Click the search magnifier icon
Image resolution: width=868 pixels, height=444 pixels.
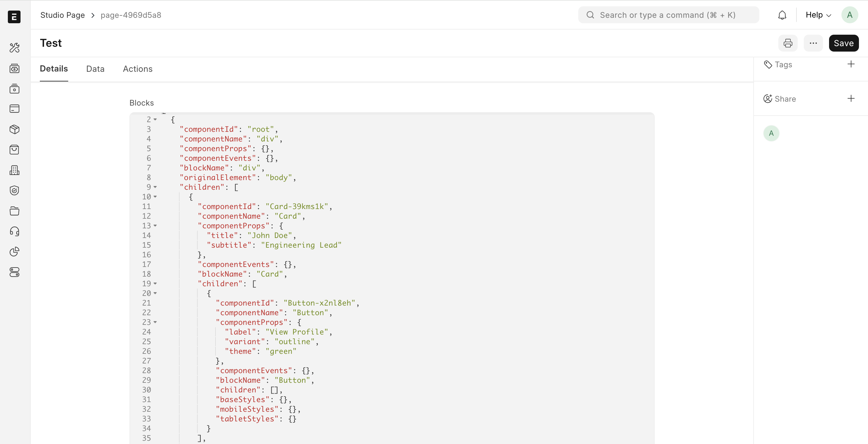[590, 15]
